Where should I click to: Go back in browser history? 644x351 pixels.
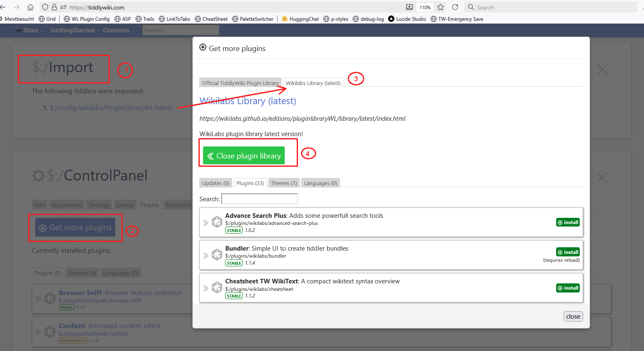pos(3,7)
